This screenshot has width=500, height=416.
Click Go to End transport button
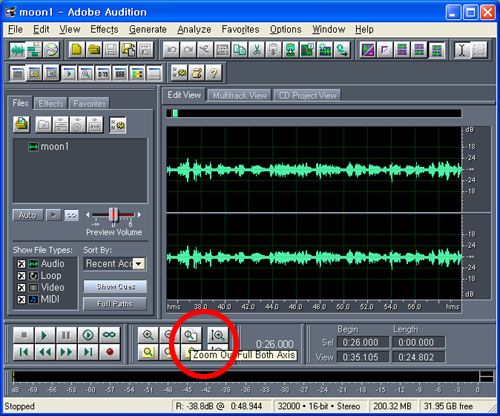click(x=88, y=352)
